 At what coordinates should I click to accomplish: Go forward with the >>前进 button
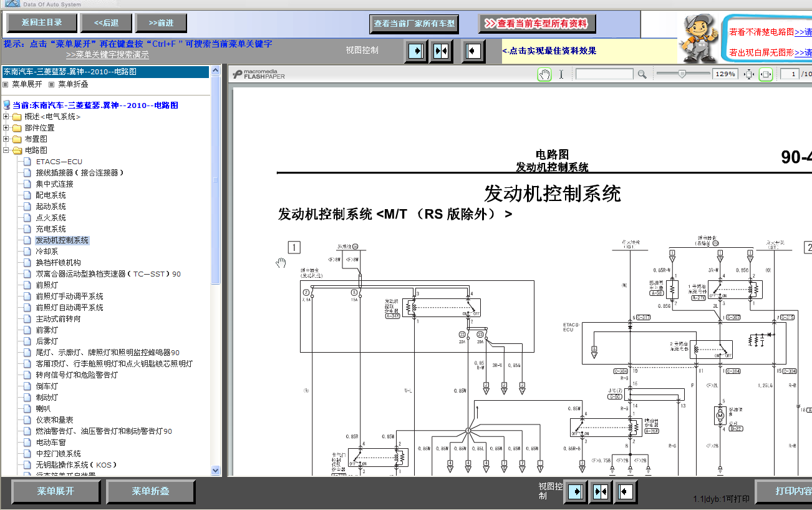[161, 23]
